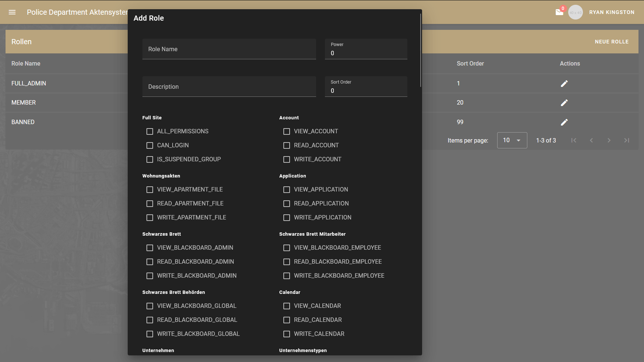Screen dimensions: 644x362
Task: Click the Power number field
Action: click(366, 49)
